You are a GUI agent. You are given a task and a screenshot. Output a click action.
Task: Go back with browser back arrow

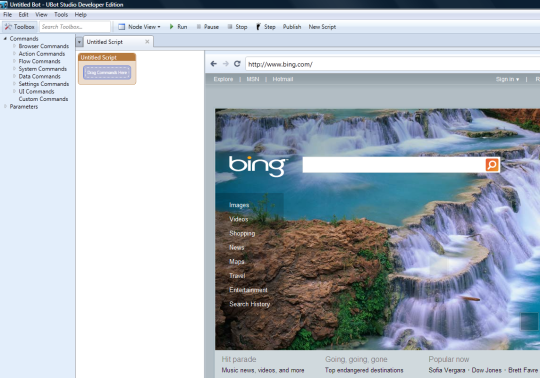pos(214,64)
